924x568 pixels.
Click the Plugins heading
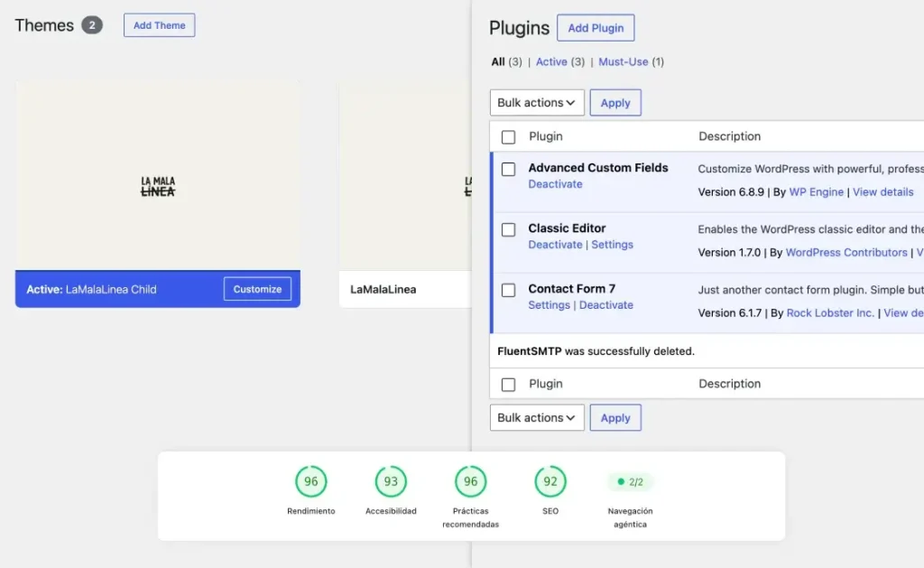tap(519, 28)
